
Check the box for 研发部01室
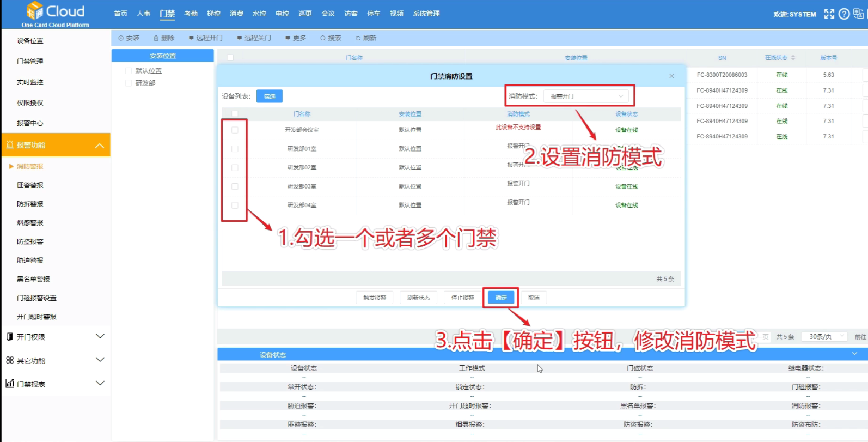pos(235,149)
